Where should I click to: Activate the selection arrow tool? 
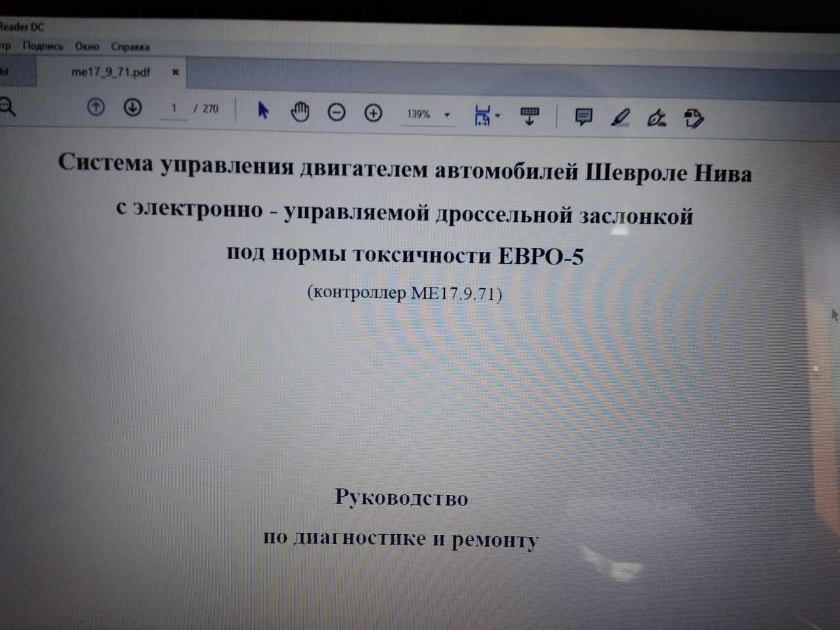point(262,111)
